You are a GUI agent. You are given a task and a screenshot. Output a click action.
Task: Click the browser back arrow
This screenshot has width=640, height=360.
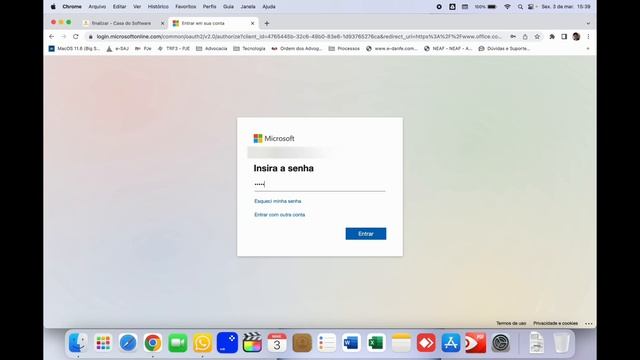point(51,36)
